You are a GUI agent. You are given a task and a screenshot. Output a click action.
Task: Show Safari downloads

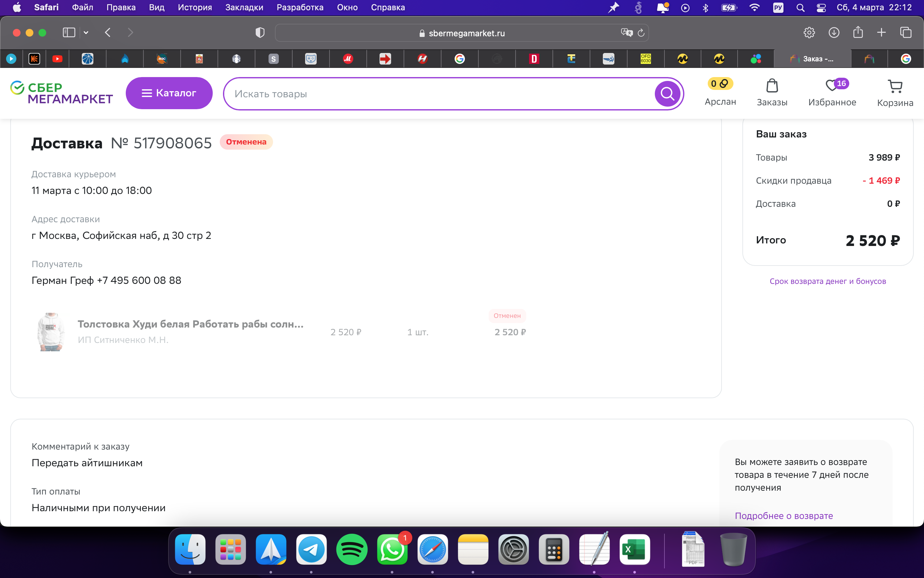834,32
